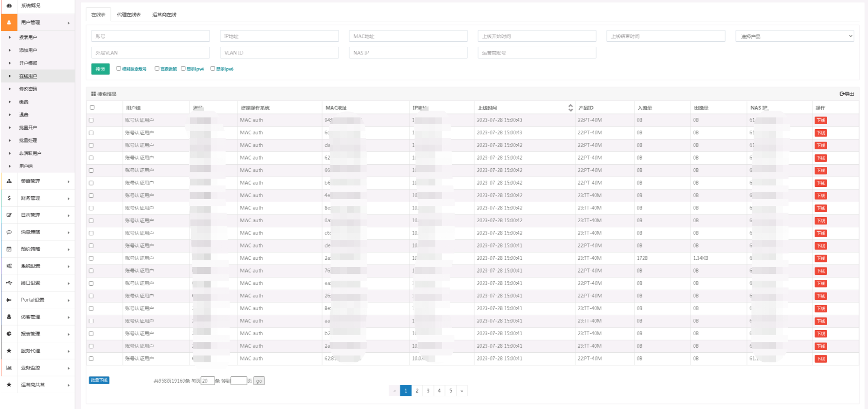This screenshot has height=409, width=868.
Task: Collapse the 用户管理 menu arrow
Action: tap(69, 23)
